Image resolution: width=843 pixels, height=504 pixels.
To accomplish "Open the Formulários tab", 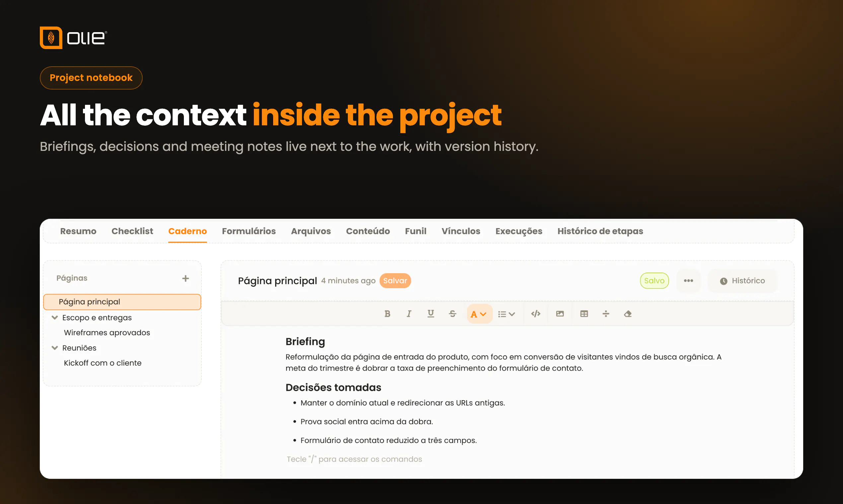I will point(249,231).
